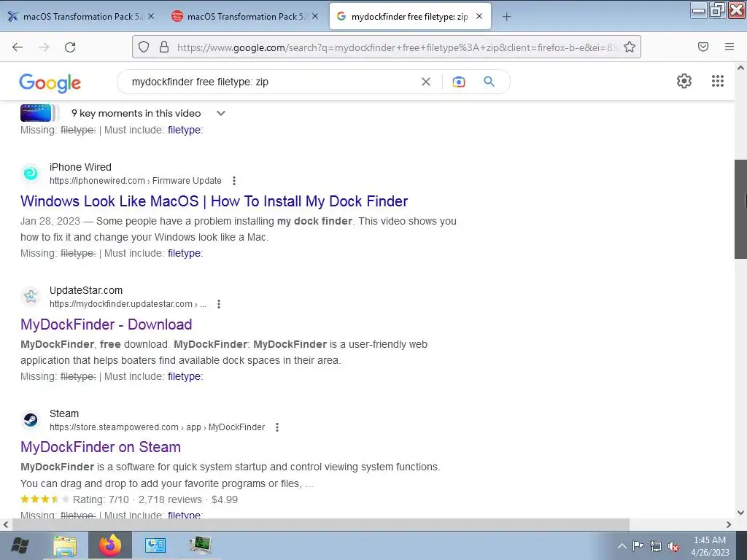
Task: Open more options for Steam result
Action: (x=276, y=427)
